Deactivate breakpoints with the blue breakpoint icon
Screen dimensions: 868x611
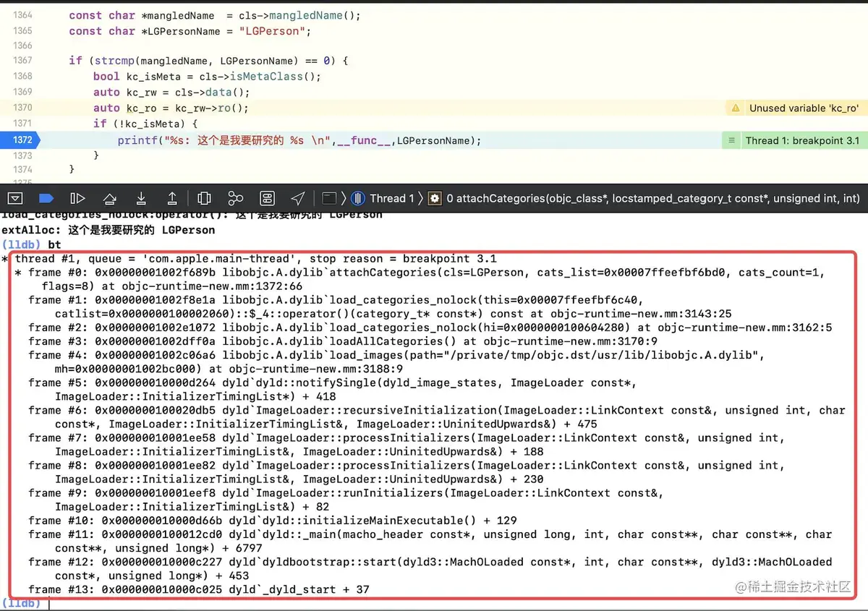click(46, 198)
